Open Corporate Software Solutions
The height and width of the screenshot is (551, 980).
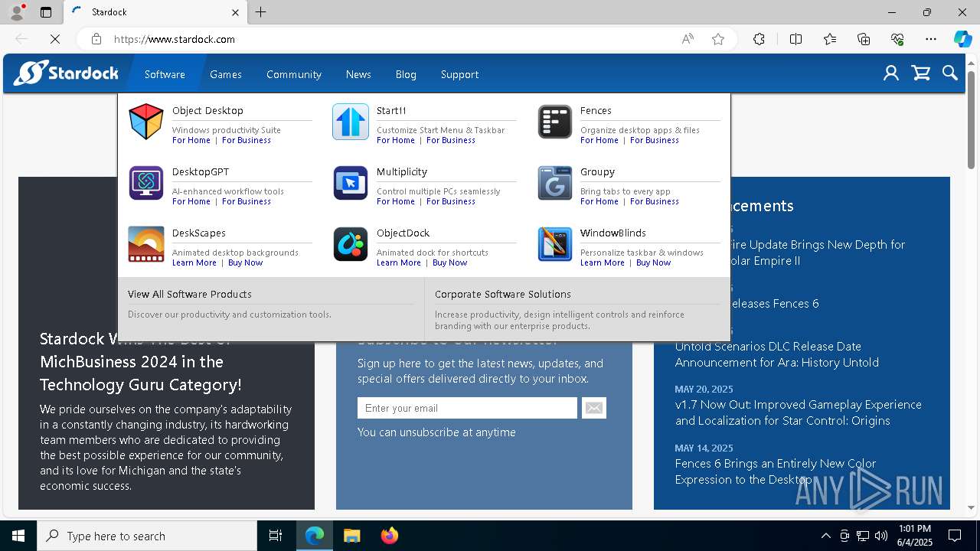click(x=503, y=294)
